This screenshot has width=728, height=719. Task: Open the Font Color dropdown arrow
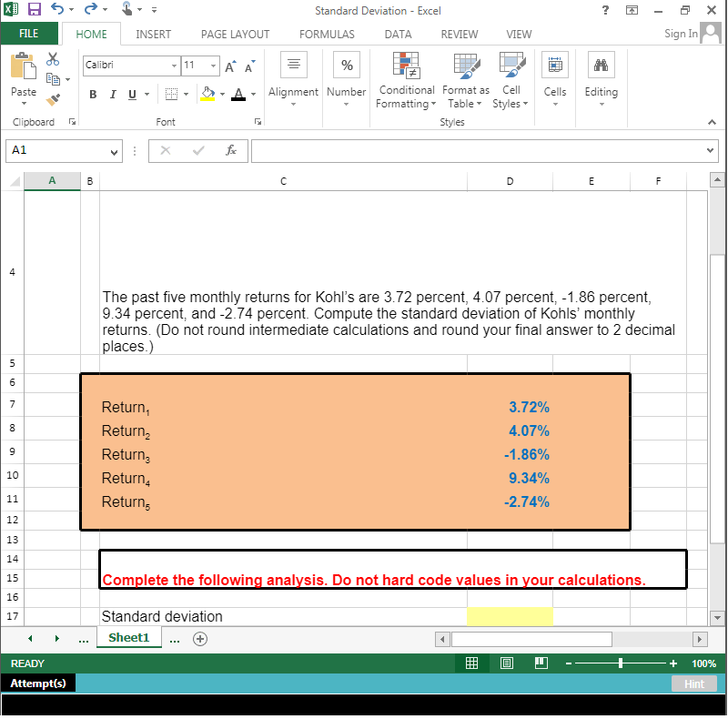point(253,94)
